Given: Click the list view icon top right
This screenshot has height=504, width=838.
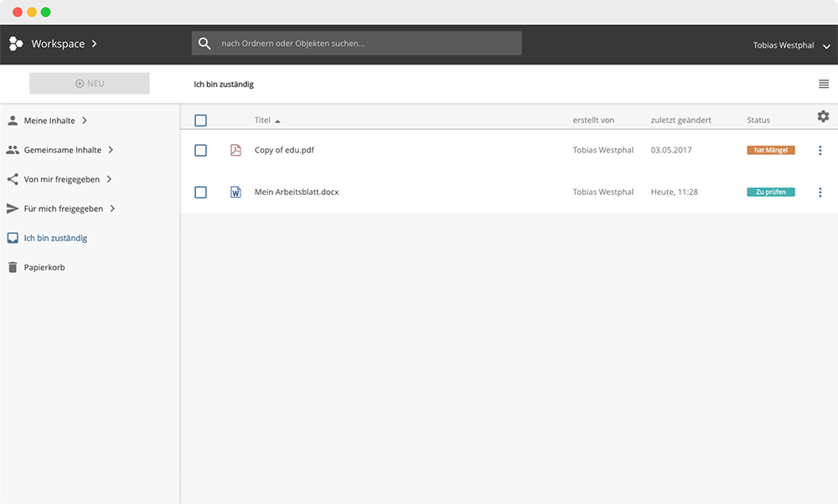Looking at the screenshot, I should pyautogui.click(x=824, y=84).
